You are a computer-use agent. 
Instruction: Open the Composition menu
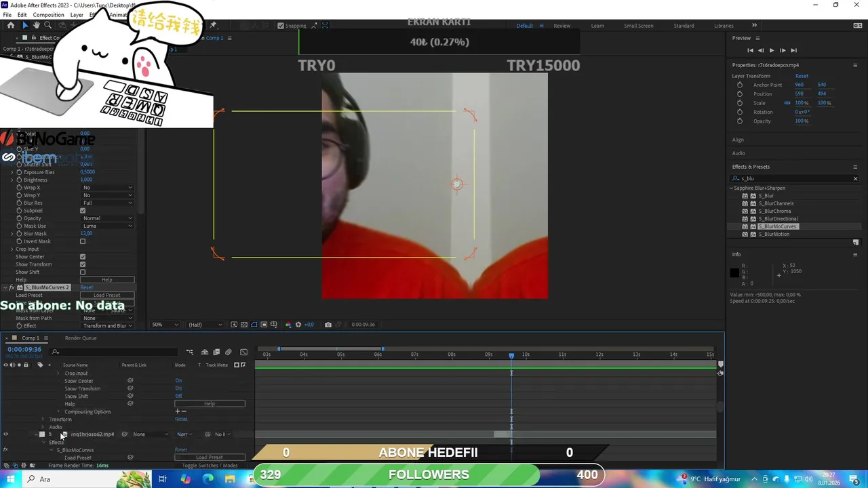pyautogui.click(x=49, y=15)
